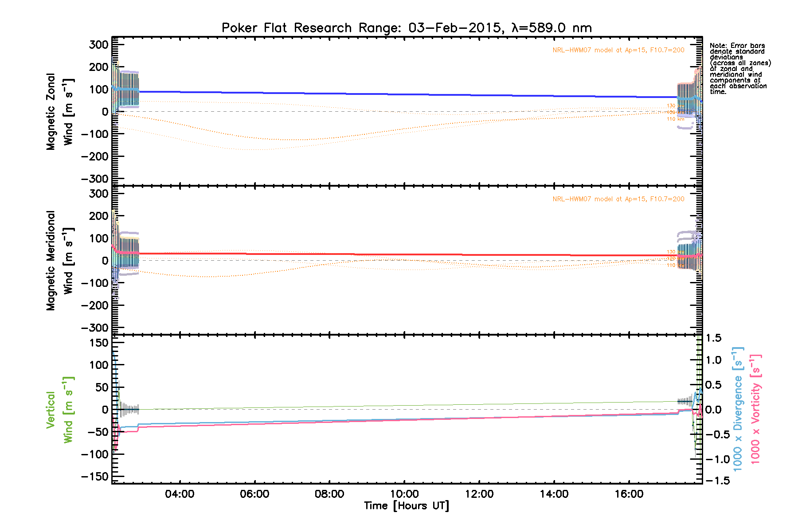Click the 12:00 time tick label
The image size is (798, 532).
point(479,494)
